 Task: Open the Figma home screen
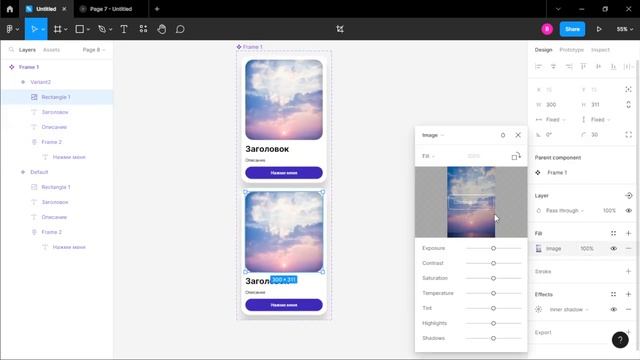click(10, 9)
